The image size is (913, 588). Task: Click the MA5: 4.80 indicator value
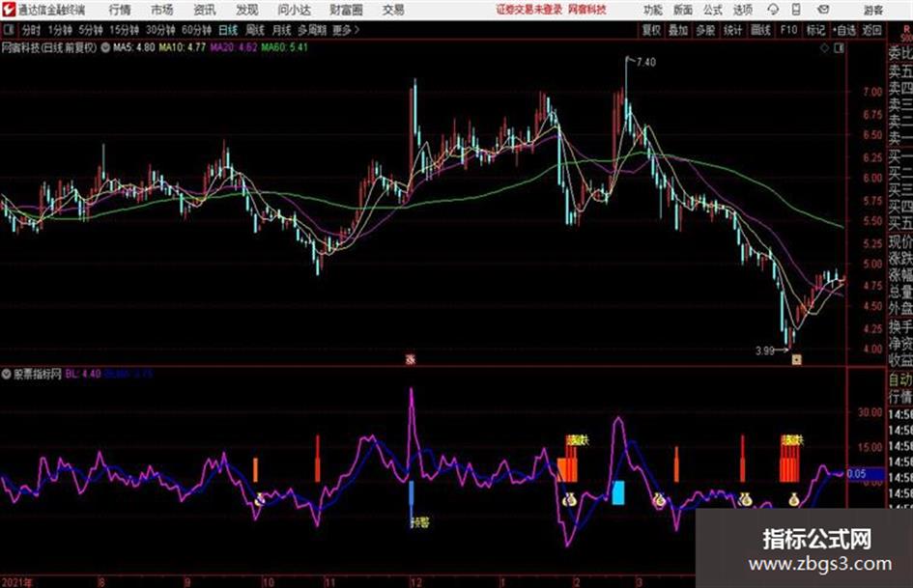134,47
